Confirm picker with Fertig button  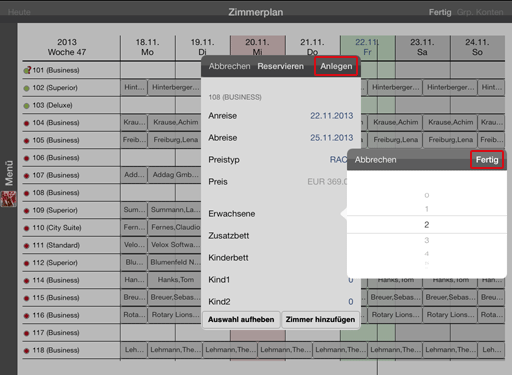pos(487,160)
